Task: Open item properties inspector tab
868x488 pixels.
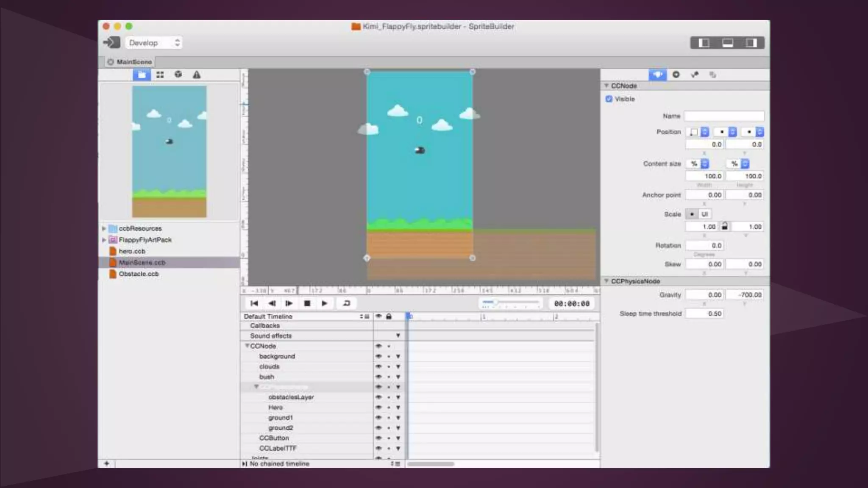Action: [657, 75]
